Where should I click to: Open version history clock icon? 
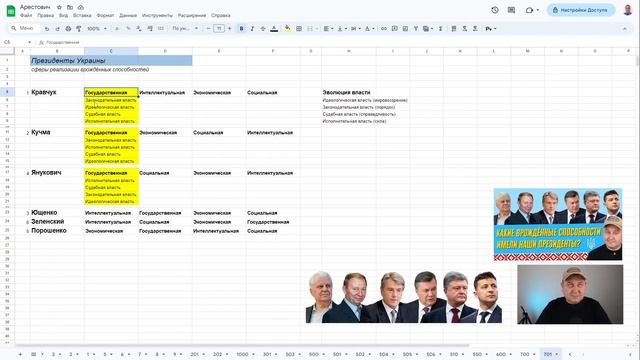[x=495, y=10]
